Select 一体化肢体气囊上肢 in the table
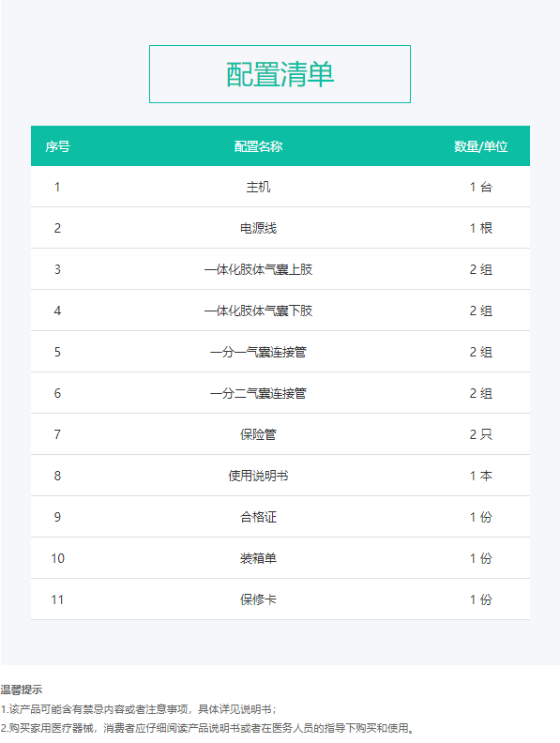The width and height of the screenshot is (560, 743). [258, 269]
